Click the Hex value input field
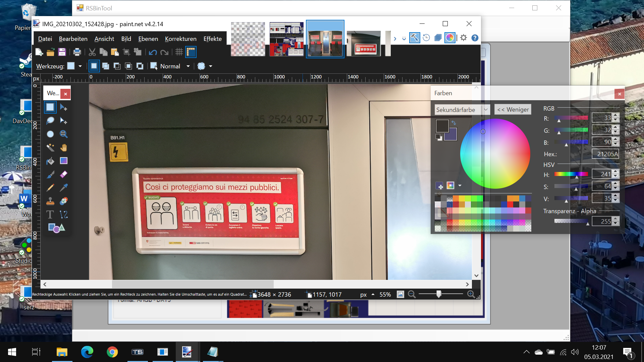Screen dimensions: 644x362 605,154
